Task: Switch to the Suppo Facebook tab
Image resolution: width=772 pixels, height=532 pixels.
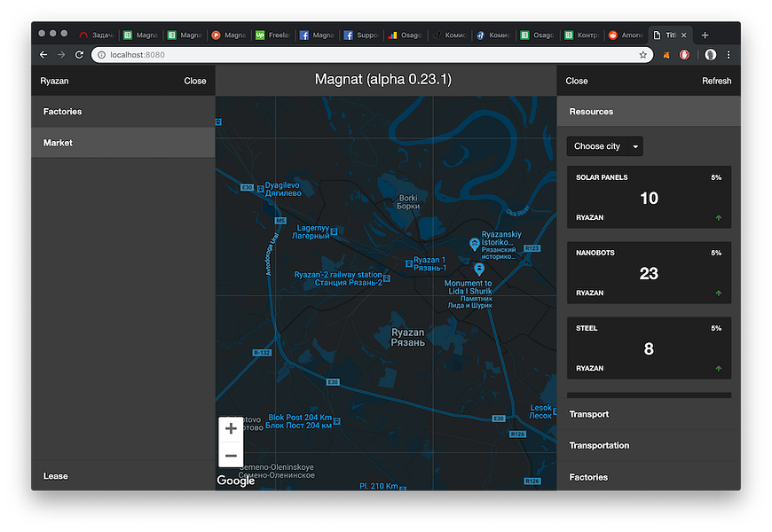Action: 361,35
